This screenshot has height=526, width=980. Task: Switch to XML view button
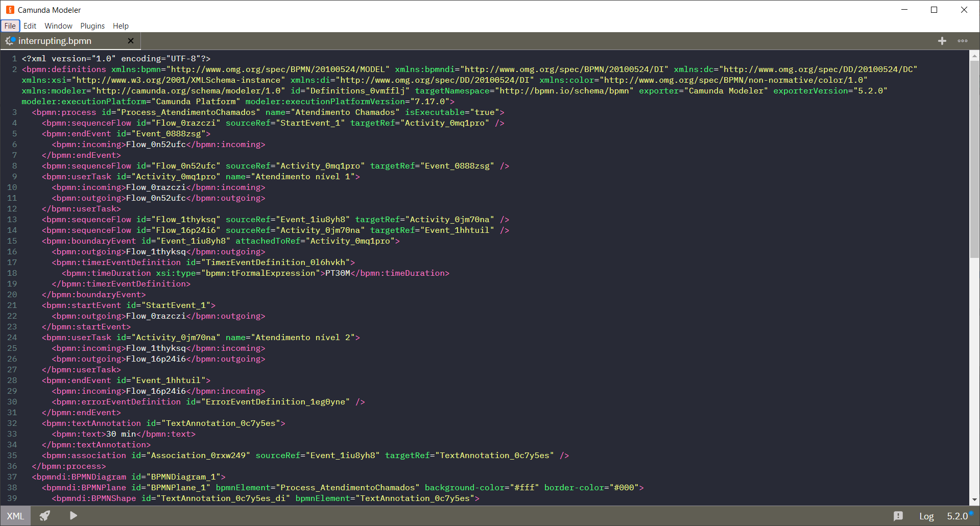click(x=15, y=516)
